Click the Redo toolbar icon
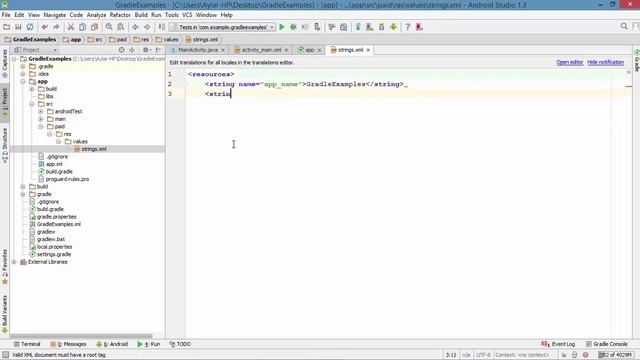This screenshot has height=360, width=640. tap(56, 27)
